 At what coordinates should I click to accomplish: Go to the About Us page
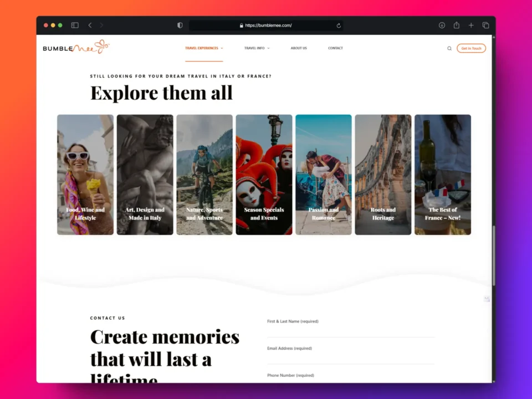(299, 48)
